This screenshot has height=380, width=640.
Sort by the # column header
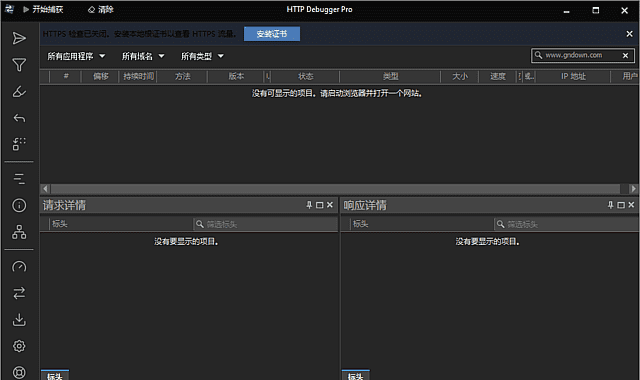point(66,76)
